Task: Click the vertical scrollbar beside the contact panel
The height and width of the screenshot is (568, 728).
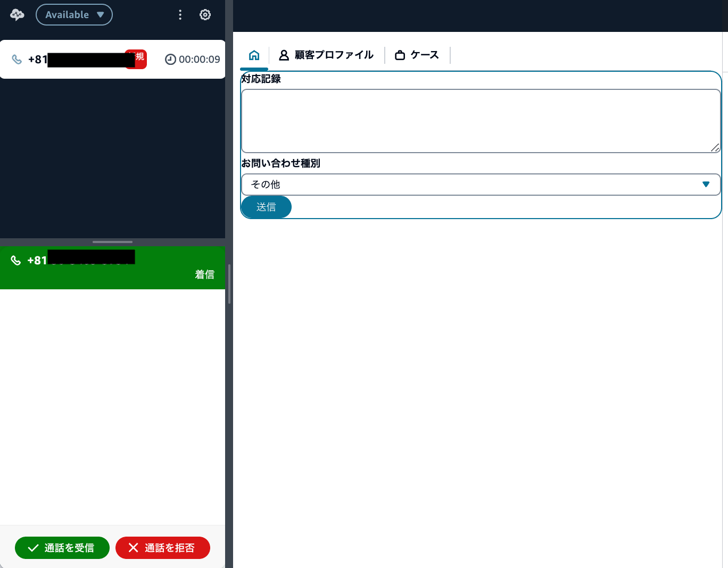Action: (229, 284)
